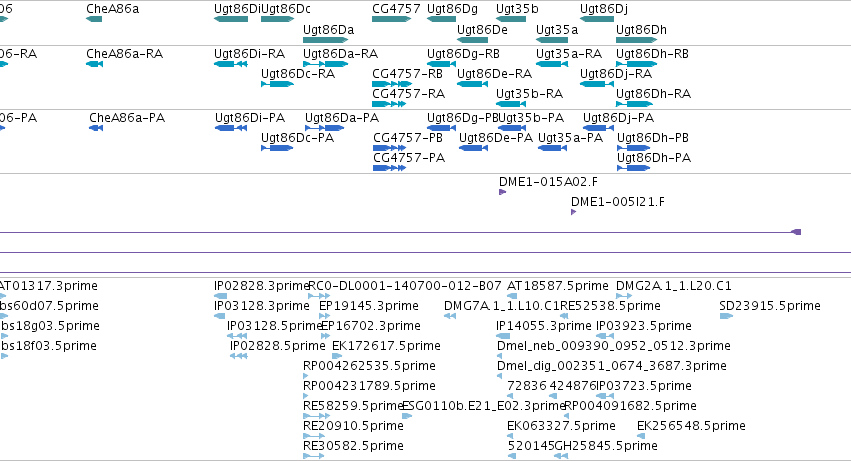Select the Ugt86Dh-PA protein

click(633, 168)
